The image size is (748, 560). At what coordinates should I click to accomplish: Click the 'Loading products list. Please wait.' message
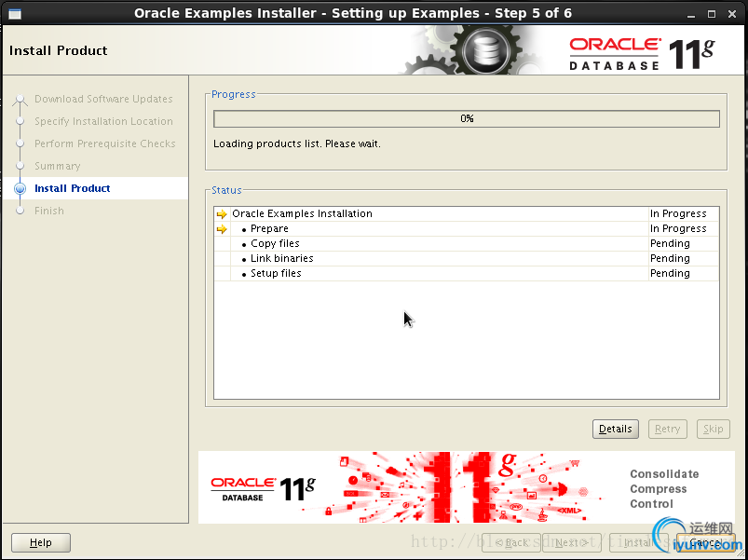297,143
